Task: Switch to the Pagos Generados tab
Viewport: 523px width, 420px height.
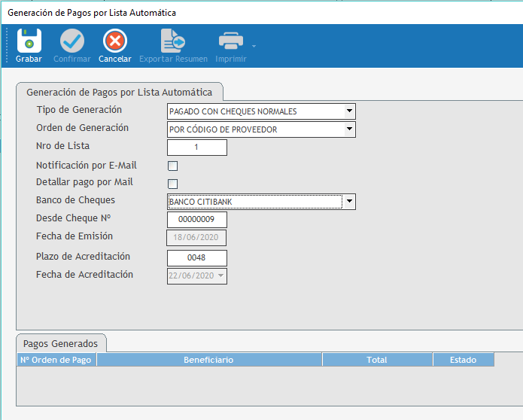Action: coord(61,344)
